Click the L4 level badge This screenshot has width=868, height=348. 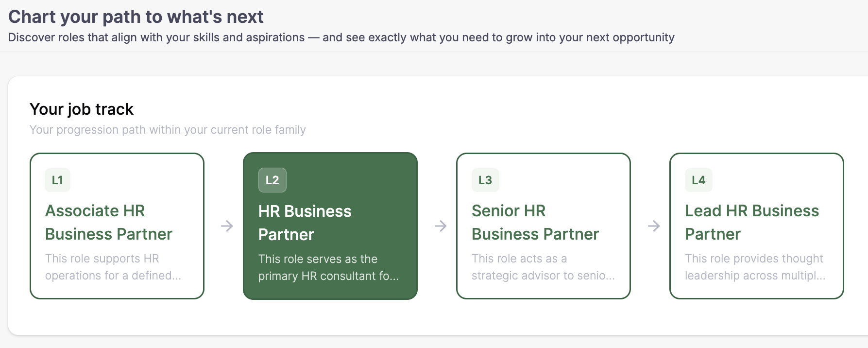coord(698,180)
